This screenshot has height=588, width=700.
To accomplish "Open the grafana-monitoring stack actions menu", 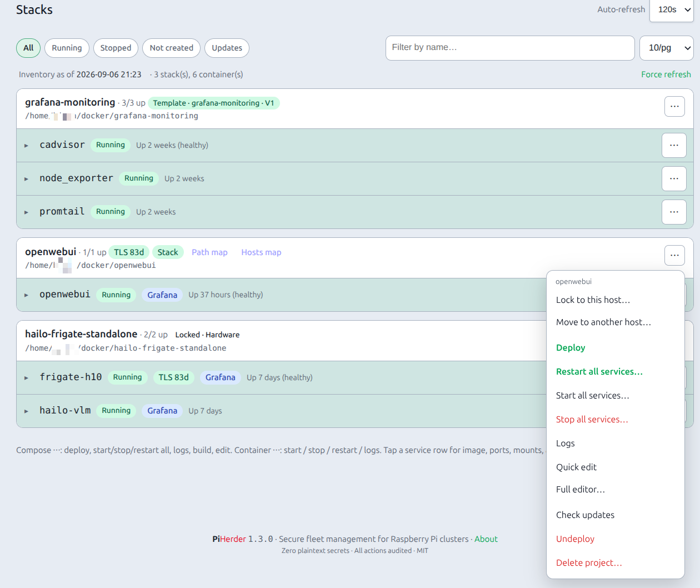I will point(674,106).
